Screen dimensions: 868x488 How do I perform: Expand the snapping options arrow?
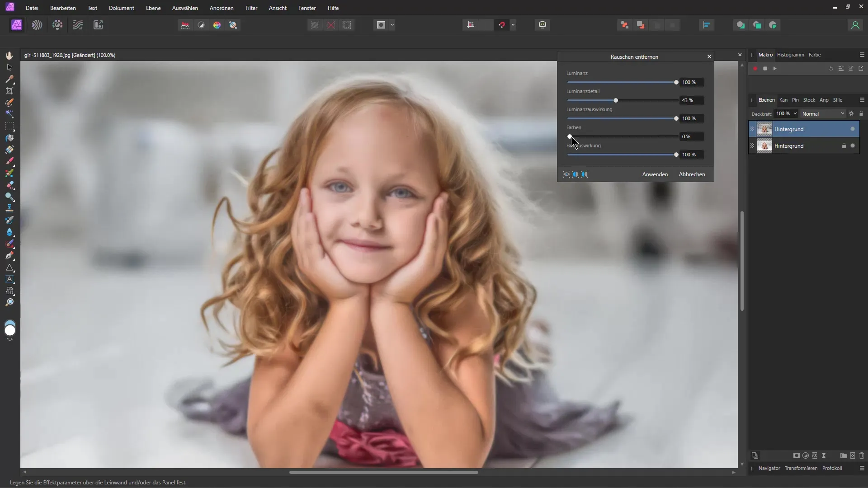pos(513,25)
